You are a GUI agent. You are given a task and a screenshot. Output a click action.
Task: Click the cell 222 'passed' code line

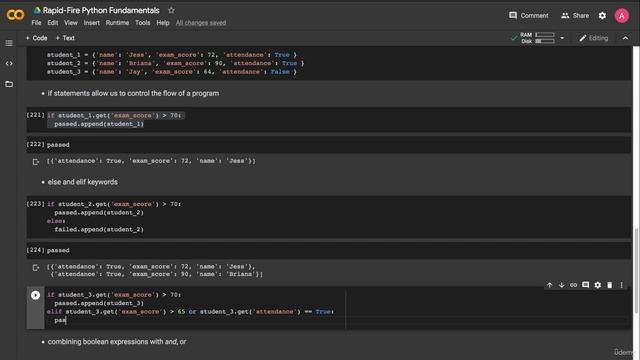58,145
